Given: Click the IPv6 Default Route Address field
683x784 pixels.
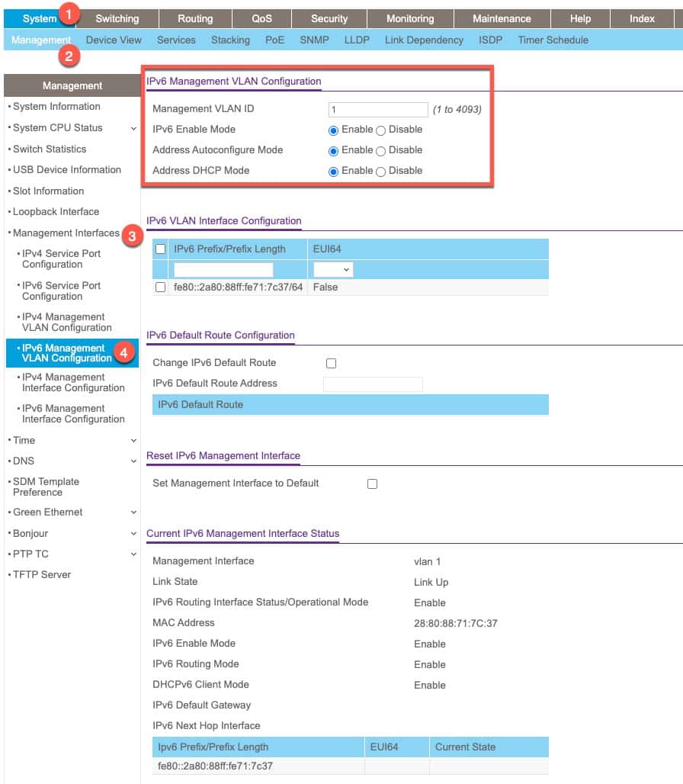Looking at the screenshot, I should pos(373,384).
